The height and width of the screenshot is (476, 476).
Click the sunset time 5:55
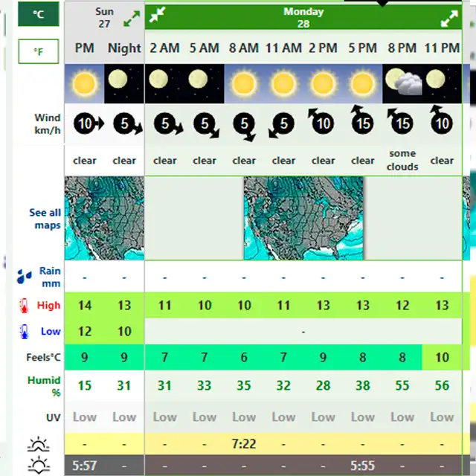click(362, 465)
